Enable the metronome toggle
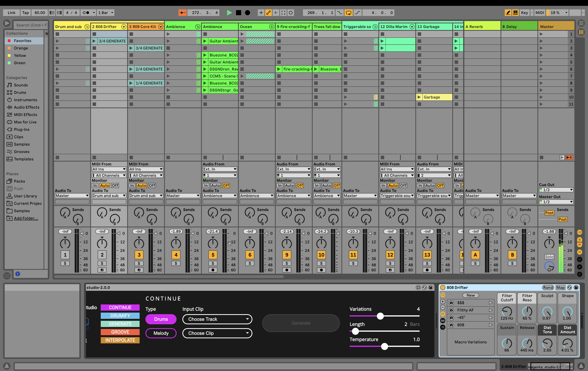588x371 pixels. [x=86, y=13]
